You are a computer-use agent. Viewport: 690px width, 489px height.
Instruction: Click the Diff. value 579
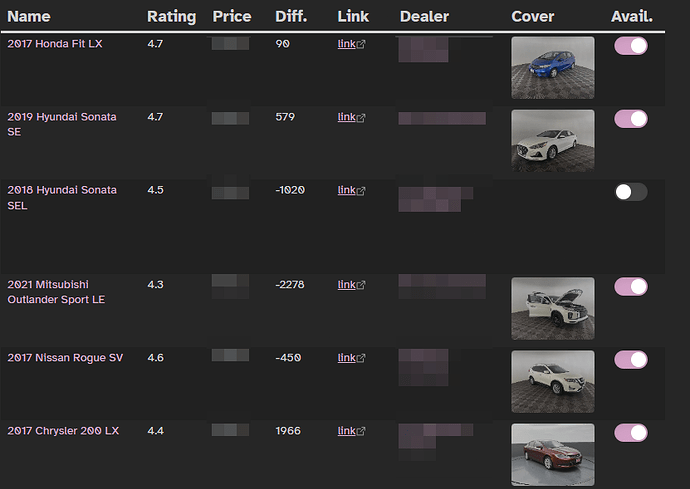pos(285,117)
